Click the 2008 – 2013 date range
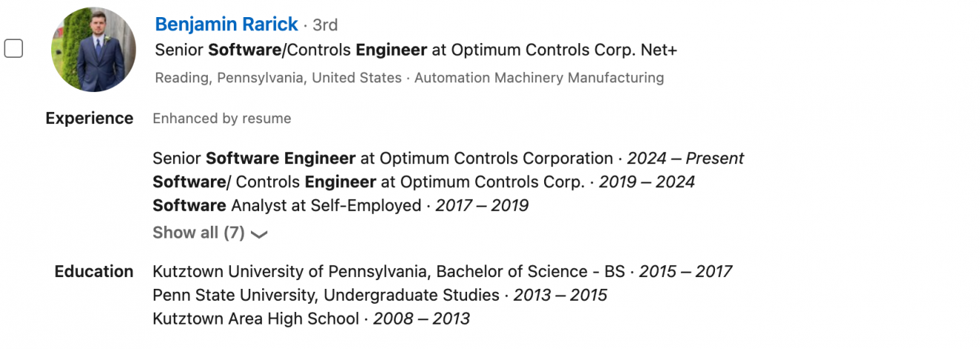The height and width of the screenshot is (349, 980). pos(422,319)
